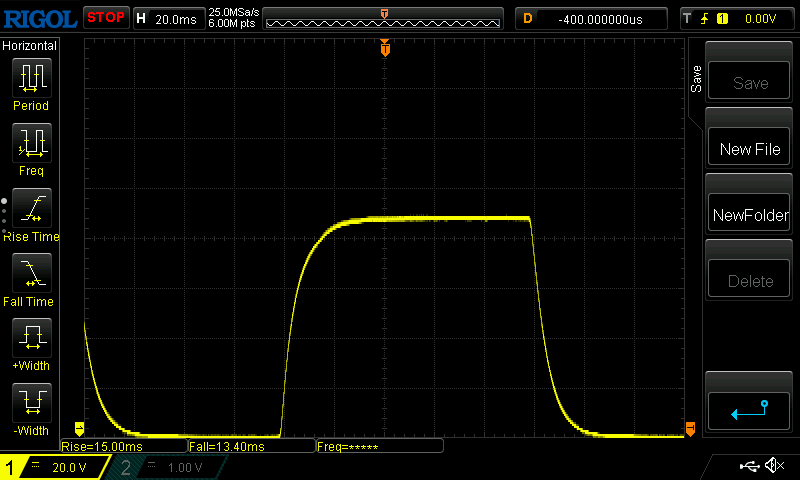This screenshot has height=480, width=800.
Task: Click the orange trigger level marker at right edge
Action: 690,429
